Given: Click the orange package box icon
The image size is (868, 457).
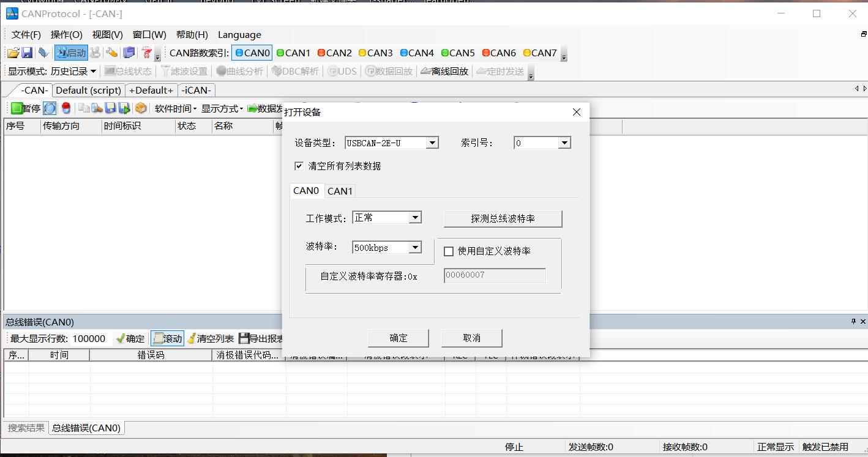Looking at the screenshot, I should (141, 108).
